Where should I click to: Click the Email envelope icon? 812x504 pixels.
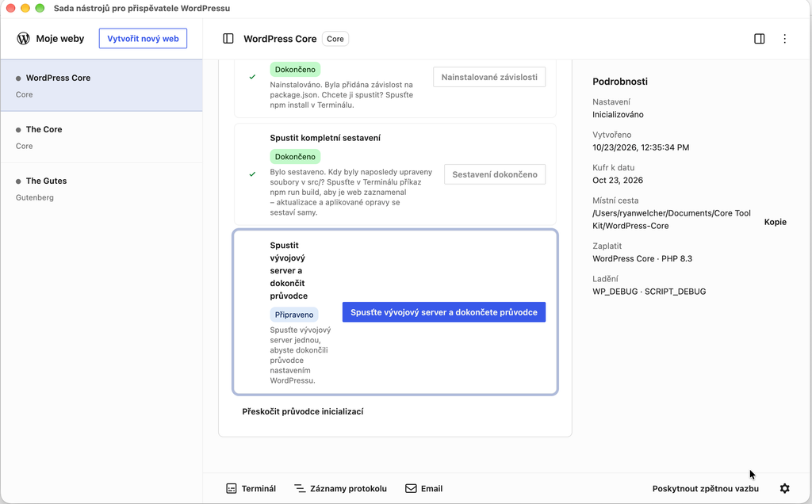coord(411,488)
